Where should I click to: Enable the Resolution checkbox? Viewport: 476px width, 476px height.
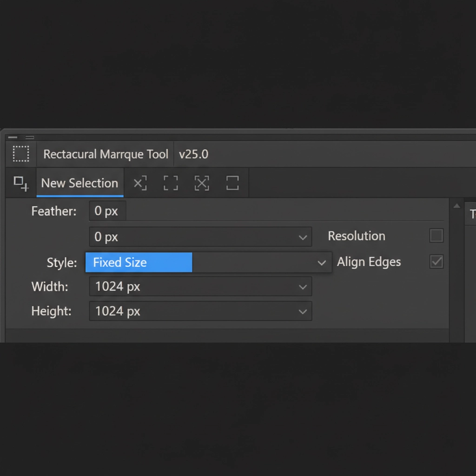436,236
